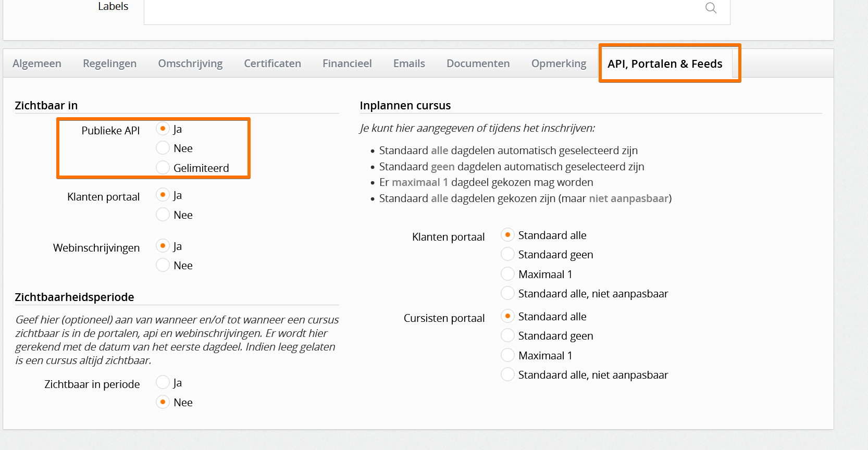This screenshot has height=450, width=868.
Task: Select Gelimiteerd for Publieke API
Action: 163,168
